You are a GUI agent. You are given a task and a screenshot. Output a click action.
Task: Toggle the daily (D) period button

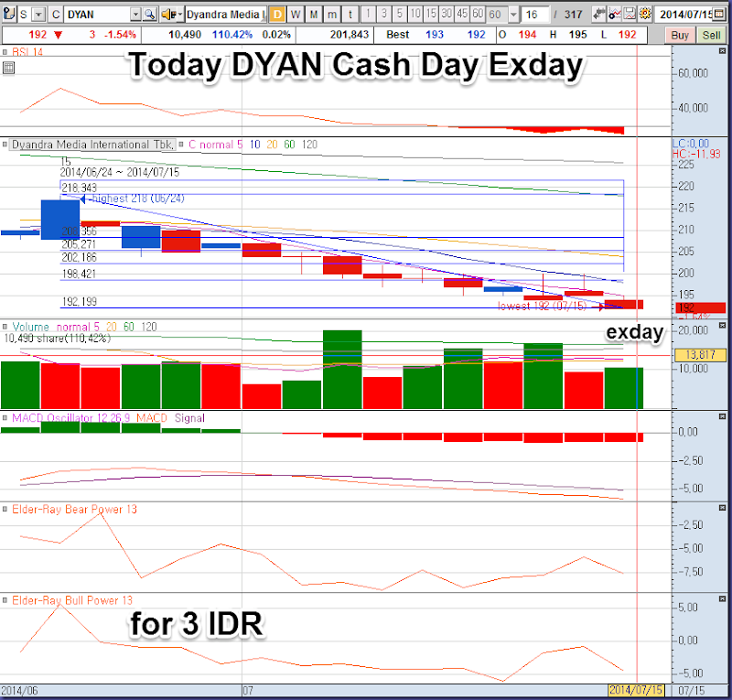click(x=275, y=15)
